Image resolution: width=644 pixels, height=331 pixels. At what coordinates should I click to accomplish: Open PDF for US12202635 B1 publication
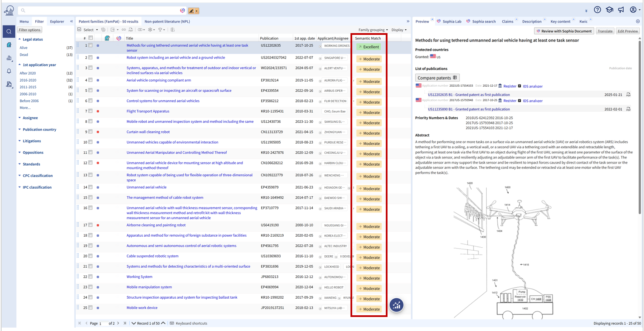point(628,95)
